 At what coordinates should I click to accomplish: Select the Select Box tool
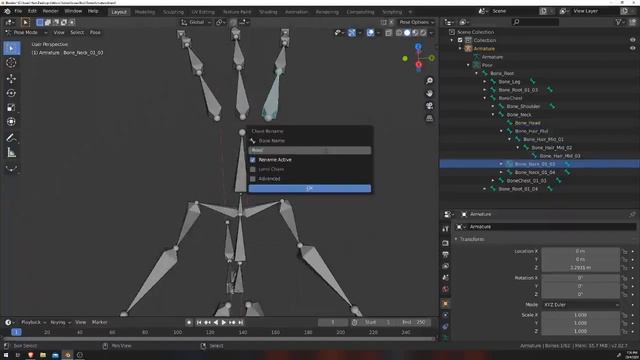coord(11,48)
